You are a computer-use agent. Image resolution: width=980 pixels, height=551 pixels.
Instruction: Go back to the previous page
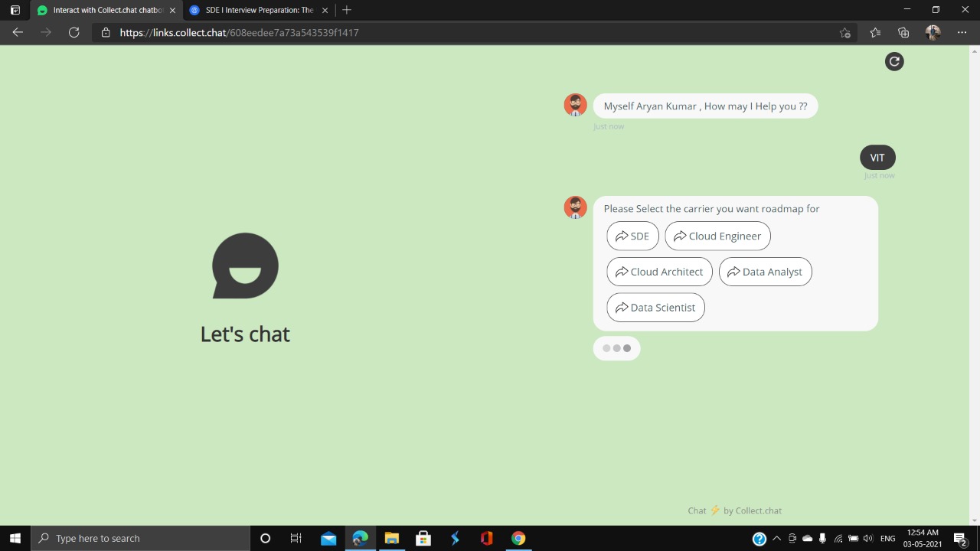click(x=18, y=32)
